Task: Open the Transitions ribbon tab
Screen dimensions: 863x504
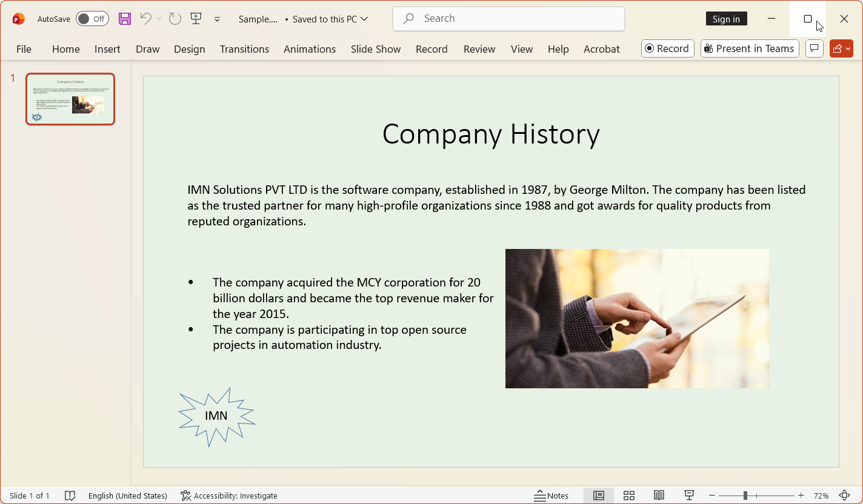Action: 244,48
